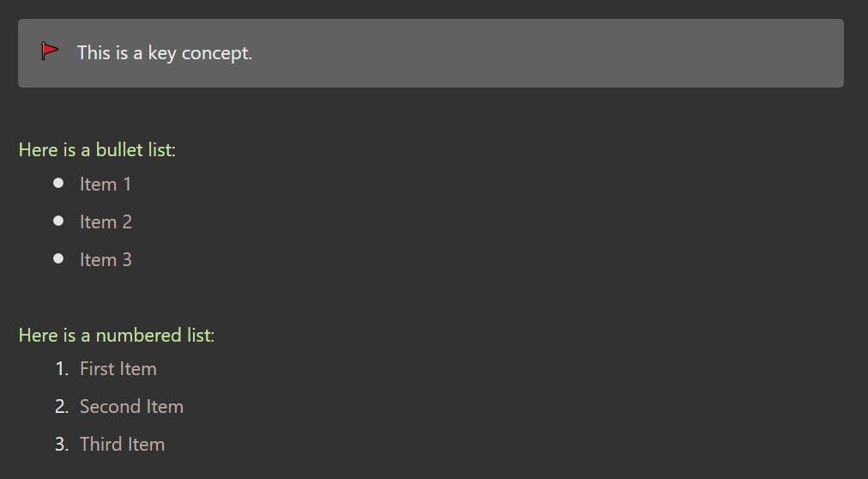Click the number '3.' list marker

tap(62, 444)
